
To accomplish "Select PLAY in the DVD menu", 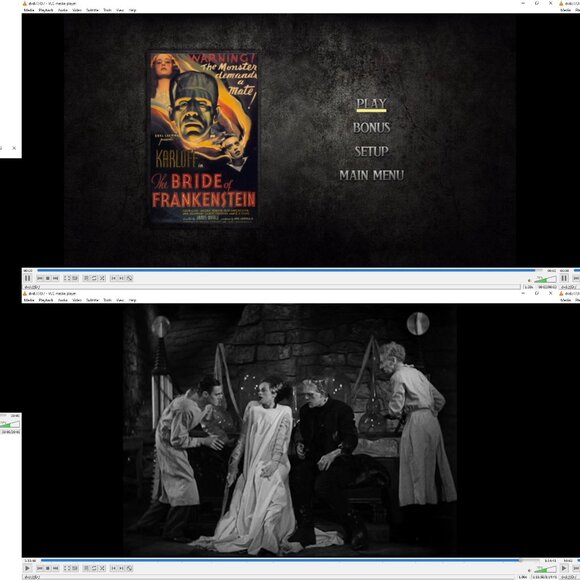I will [x=371, y=104].
